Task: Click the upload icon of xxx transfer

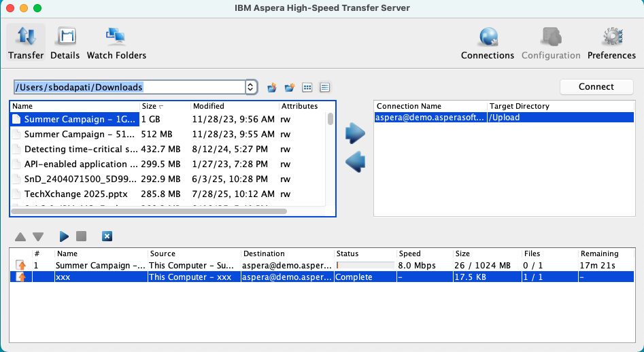Action: 20,277
